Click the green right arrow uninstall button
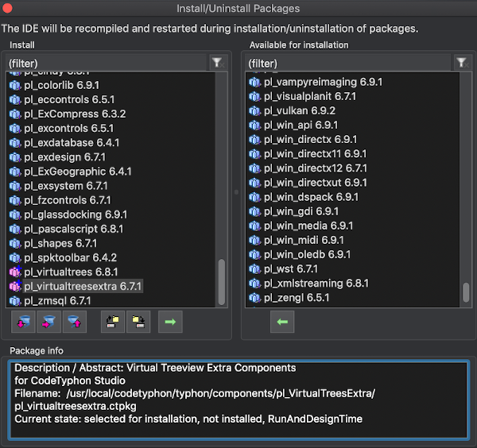Image resolution: width=477 pixels, height=448 pixels. pos(170,322)
